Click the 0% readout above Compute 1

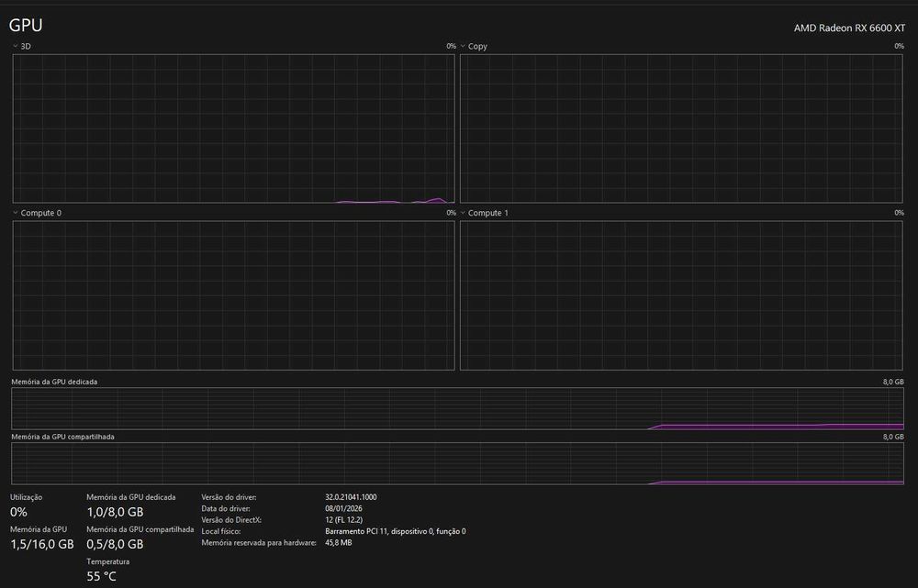tap(899, 213)
